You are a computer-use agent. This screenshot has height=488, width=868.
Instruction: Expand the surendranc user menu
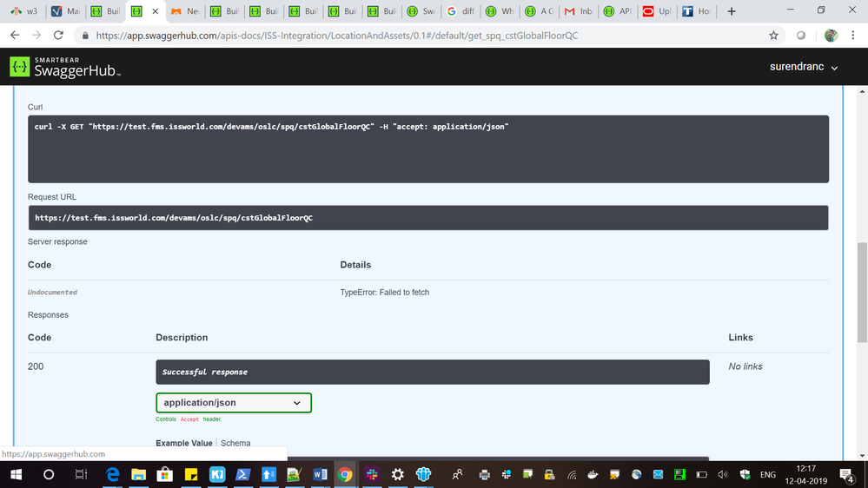(804, 67)
